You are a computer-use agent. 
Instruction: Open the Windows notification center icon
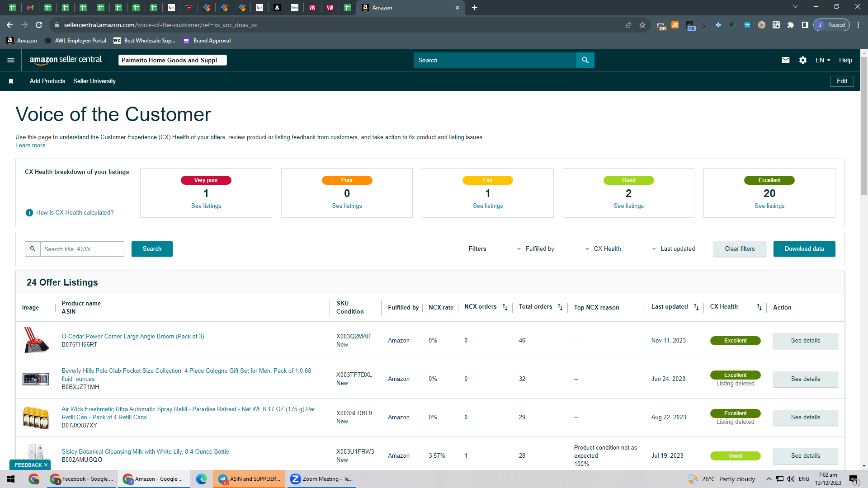point(854,479)
